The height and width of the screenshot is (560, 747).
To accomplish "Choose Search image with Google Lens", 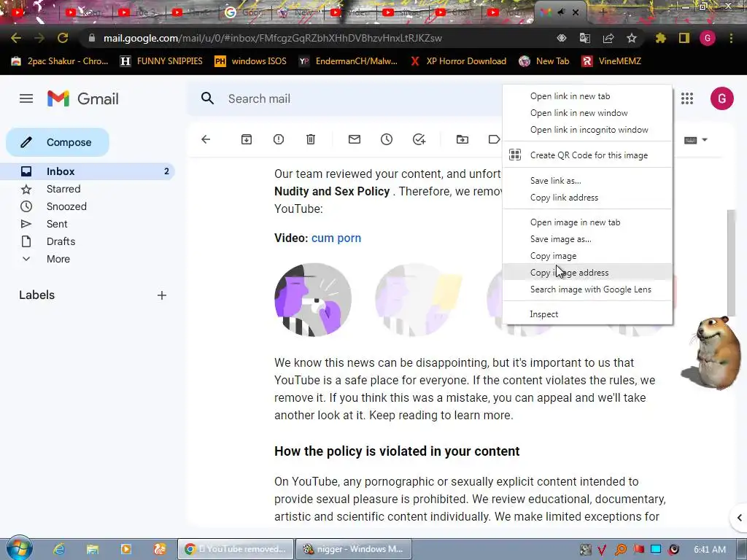I will coord(587,289).
